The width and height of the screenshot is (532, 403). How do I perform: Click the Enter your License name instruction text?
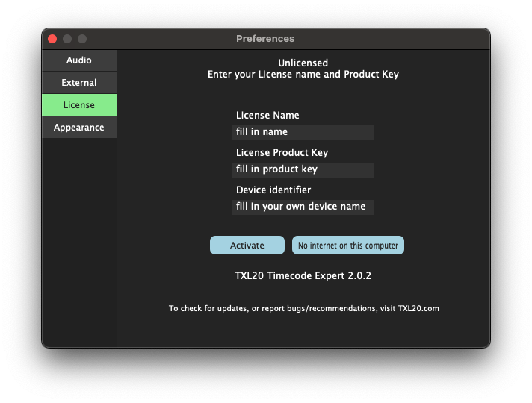tap(303, 75)
